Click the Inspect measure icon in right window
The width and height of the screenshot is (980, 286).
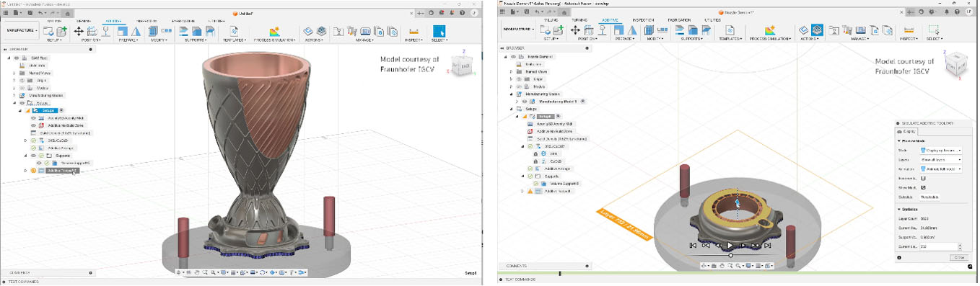tap(909, 30)
